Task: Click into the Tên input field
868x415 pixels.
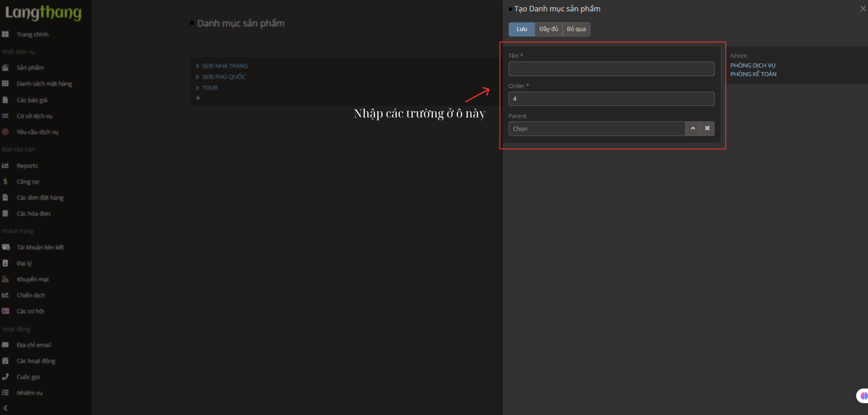Action: (611, 69)
